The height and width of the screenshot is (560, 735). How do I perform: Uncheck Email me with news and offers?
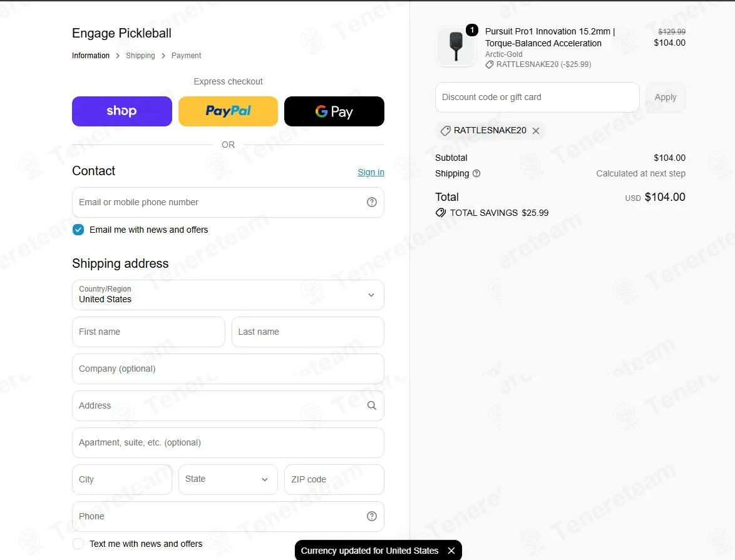(78, 230)
